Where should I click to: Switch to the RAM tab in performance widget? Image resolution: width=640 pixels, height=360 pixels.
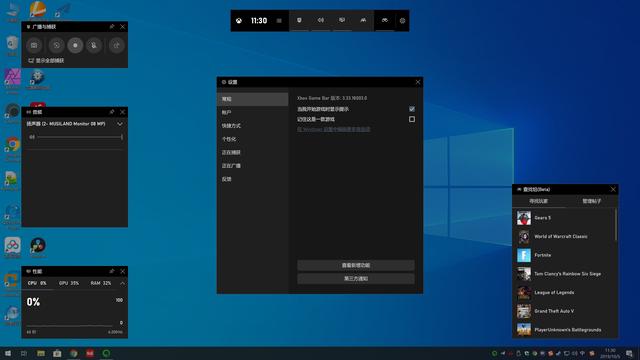pyautogui.click(x=101, y=283)
